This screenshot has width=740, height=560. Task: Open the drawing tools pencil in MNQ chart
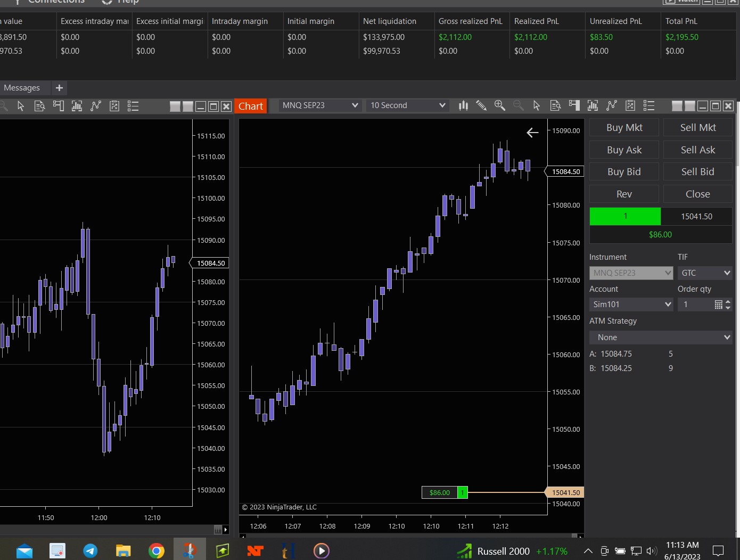pos(481,105)
